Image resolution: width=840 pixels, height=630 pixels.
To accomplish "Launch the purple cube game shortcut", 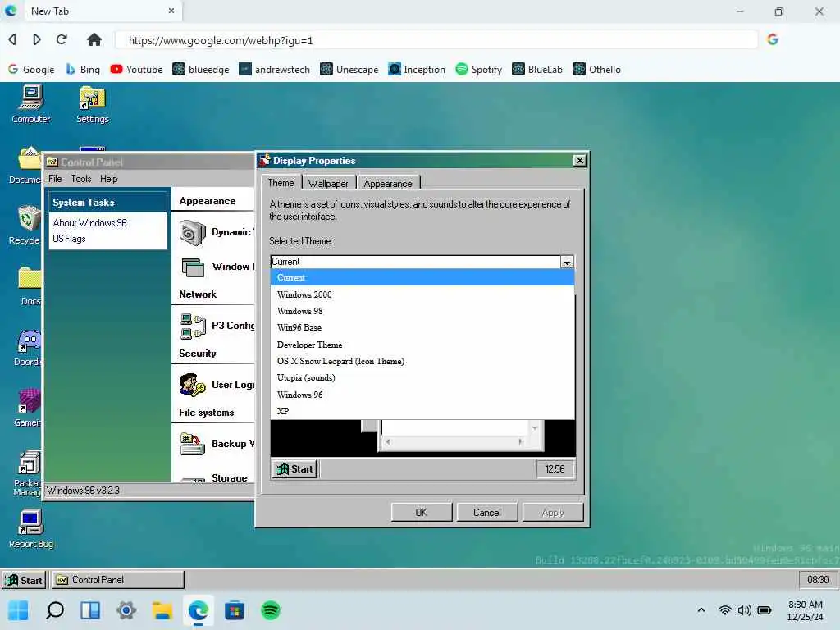I will [28, 407].
